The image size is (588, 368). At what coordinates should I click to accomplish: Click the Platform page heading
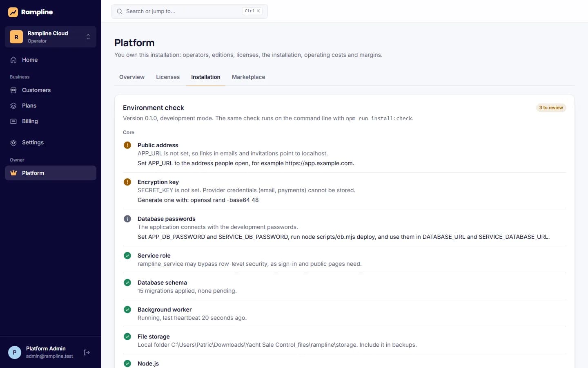pyautogui.click(x=134, y=43)
